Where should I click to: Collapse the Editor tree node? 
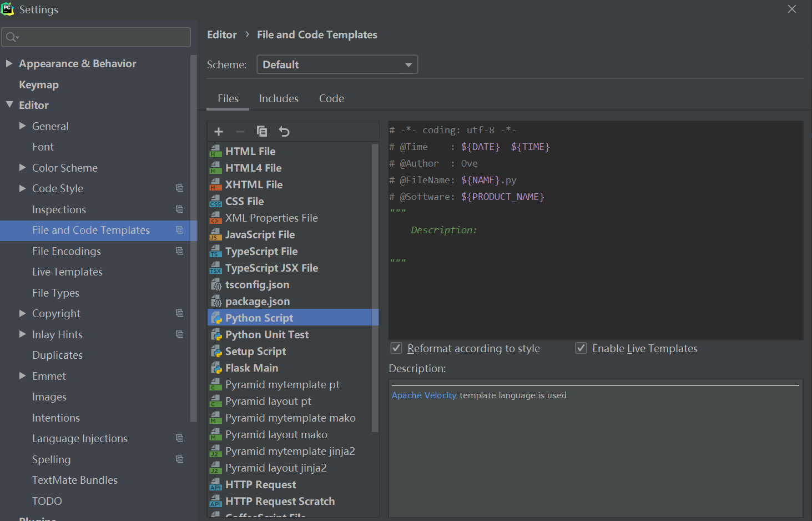tap(9, 104)
